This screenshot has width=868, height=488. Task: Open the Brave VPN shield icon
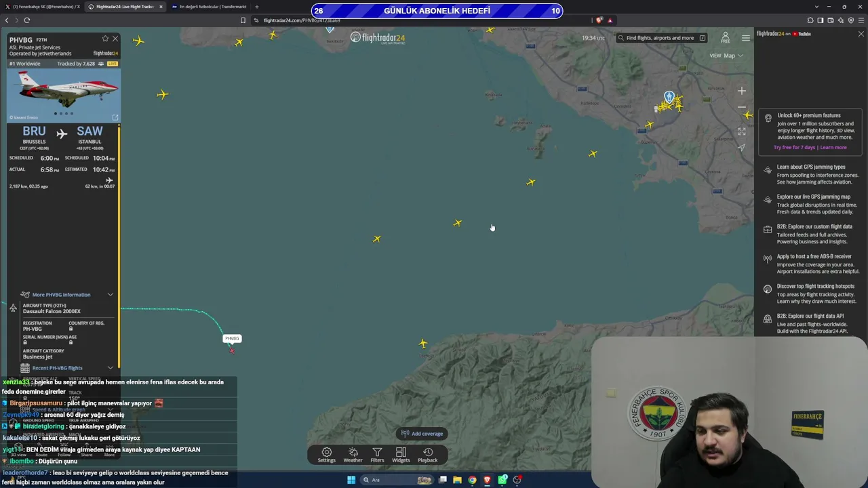click(851, 20)
